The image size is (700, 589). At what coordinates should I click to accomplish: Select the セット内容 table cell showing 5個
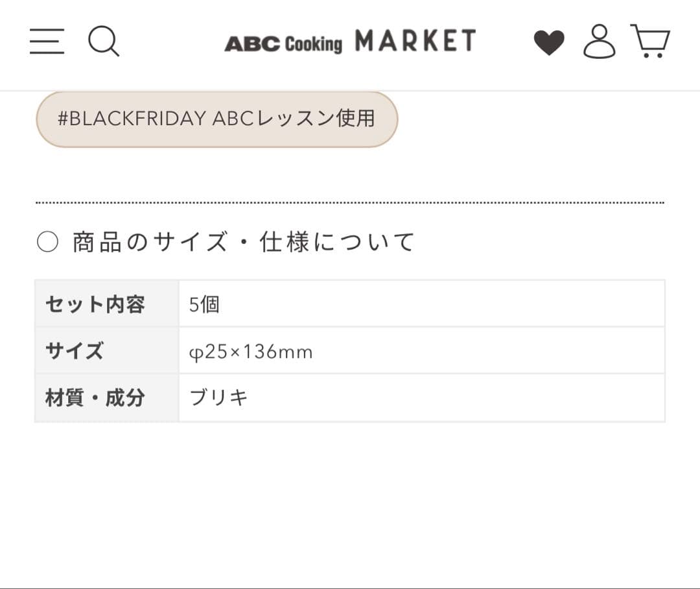205,304
